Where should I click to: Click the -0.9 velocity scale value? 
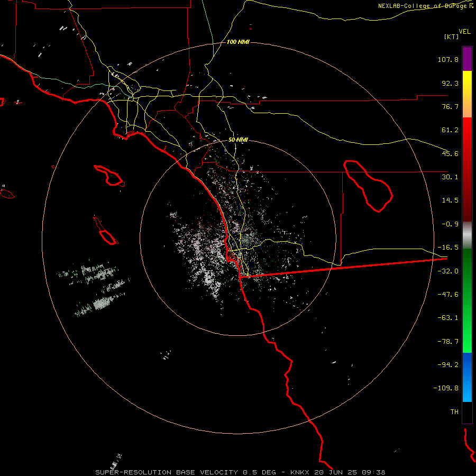click(x=450, y=224)
